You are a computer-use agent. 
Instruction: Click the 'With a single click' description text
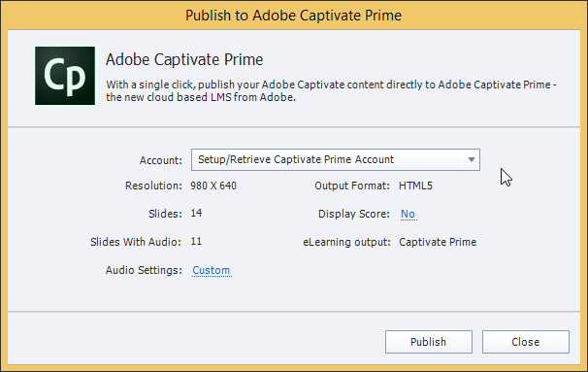tap(331, 91)
